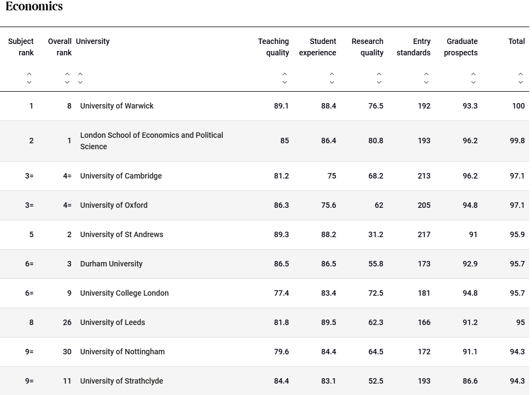Open University of Strathclyde entry
This screenshot has width=532, height=395.
[121, 381]
